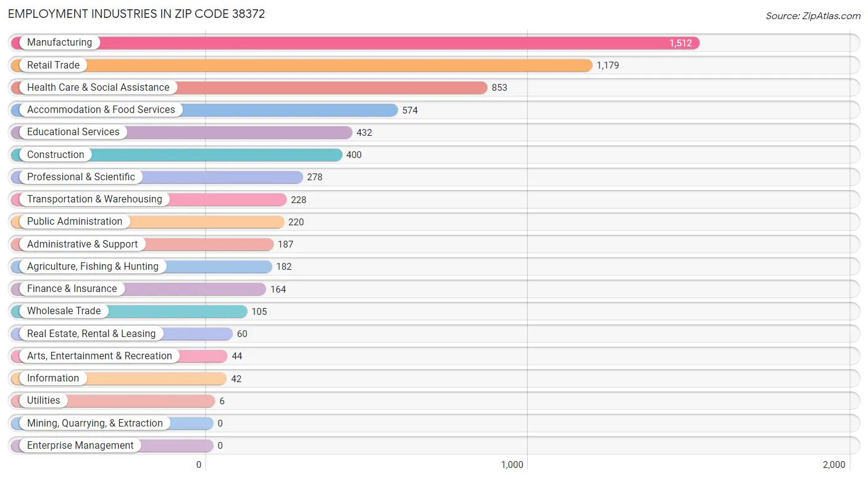Image resolution: width=868 pixels, height=479 pixels.
Task: Click the chart title Employment Industries
Action: tap(136, 14)
